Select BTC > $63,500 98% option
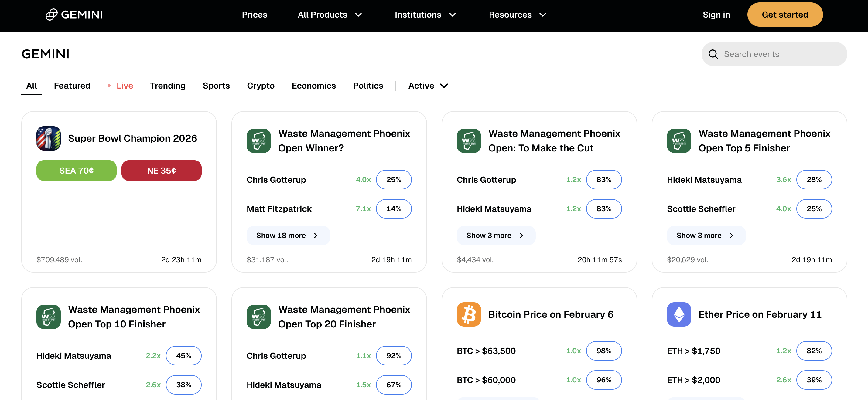The image size is (868, 400). pos(603,351)
